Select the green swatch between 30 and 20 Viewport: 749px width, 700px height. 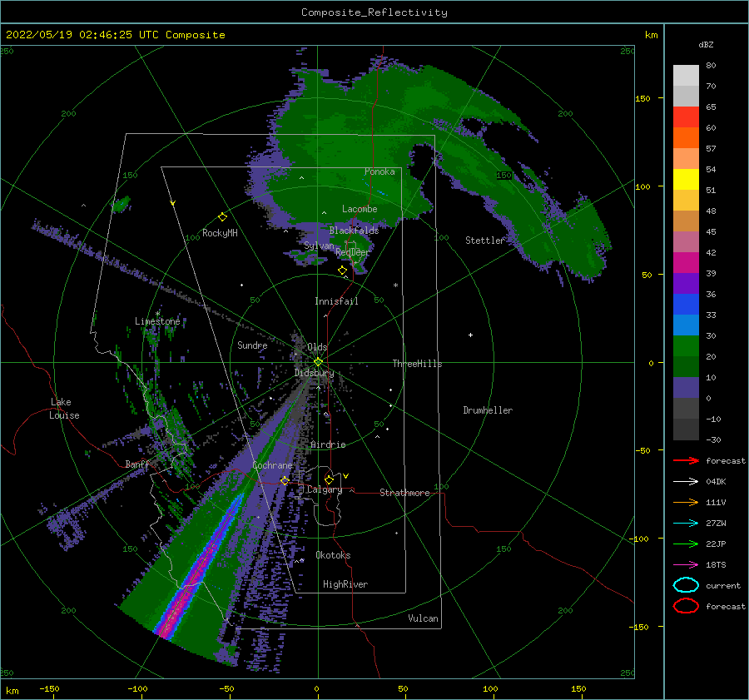pos(686,346)
